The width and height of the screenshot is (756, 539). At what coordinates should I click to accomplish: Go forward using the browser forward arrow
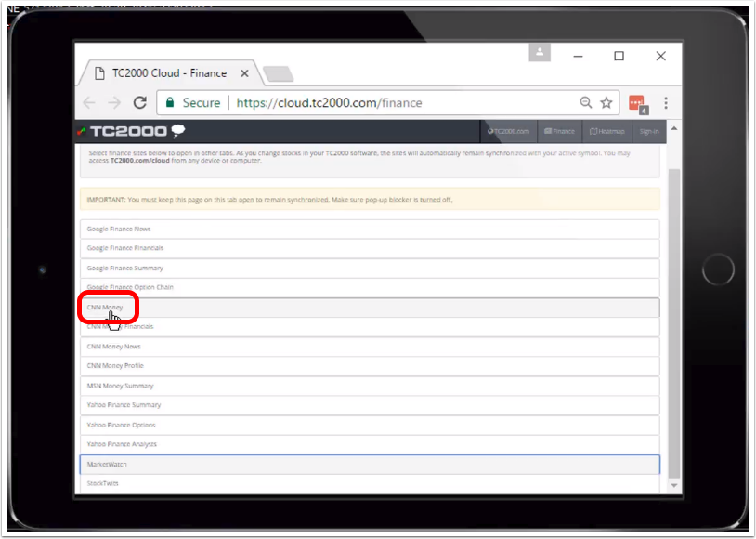point(114,102)
